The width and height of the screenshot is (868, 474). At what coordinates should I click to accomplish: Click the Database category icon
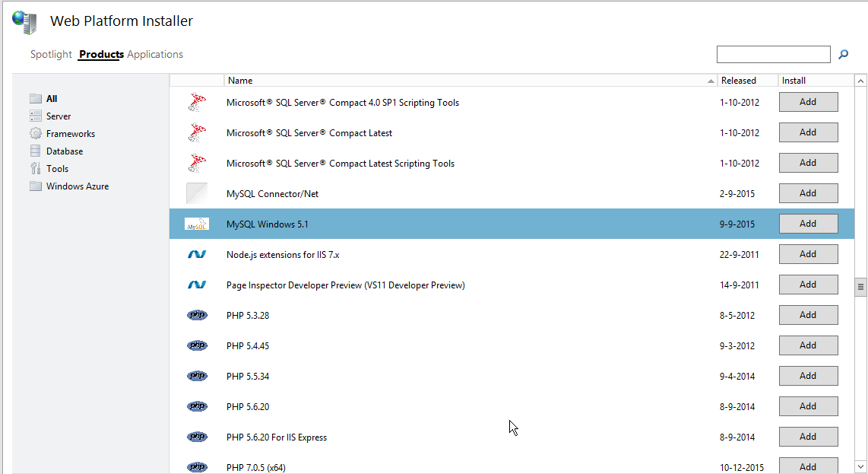(x=36, y=151)
